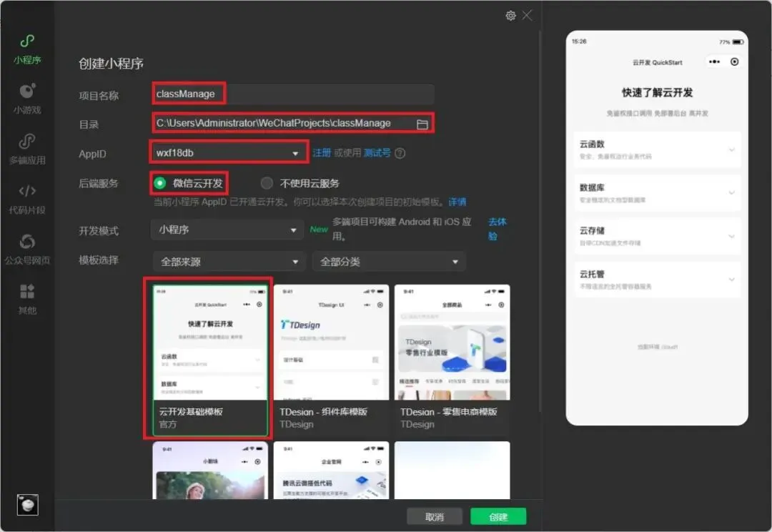This screenshot has width=772, height=532.
Task: Open the 开发模式 小程序 dropdown
Action: click(x=227, y=230)
